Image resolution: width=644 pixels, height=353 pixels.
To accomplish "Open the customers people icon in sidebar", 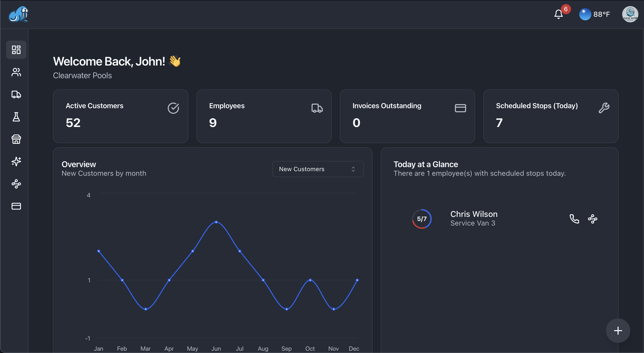I will [x=16, y=72].
